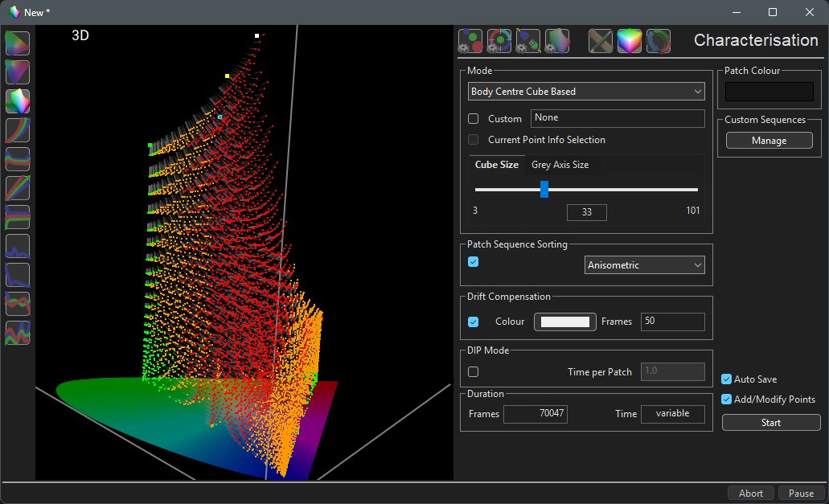Show the low blue jagged line graph

(18, 246)
